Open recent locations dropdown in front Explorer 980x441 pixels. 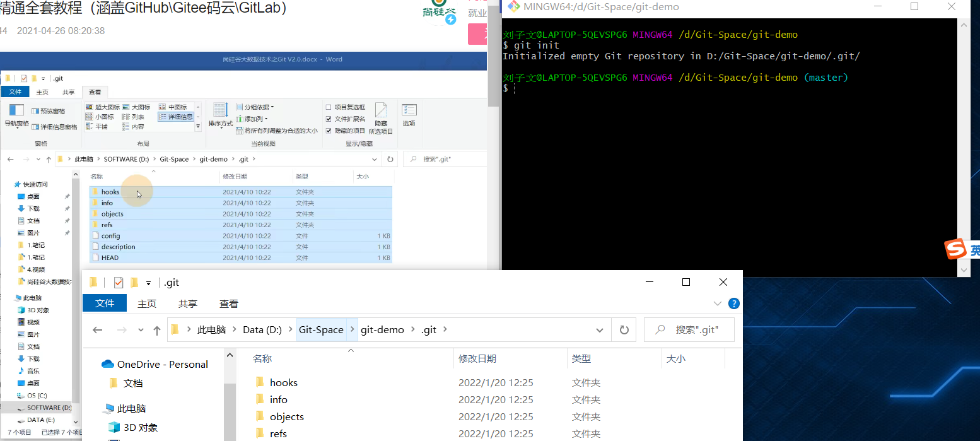pyautogui.click(x=140, y=330)
